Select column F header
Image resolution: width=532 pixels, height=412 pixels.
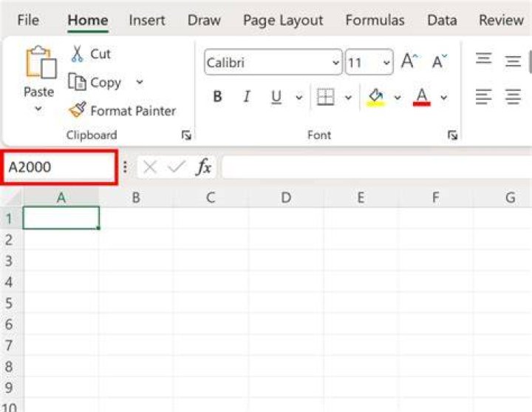[436, 197]
